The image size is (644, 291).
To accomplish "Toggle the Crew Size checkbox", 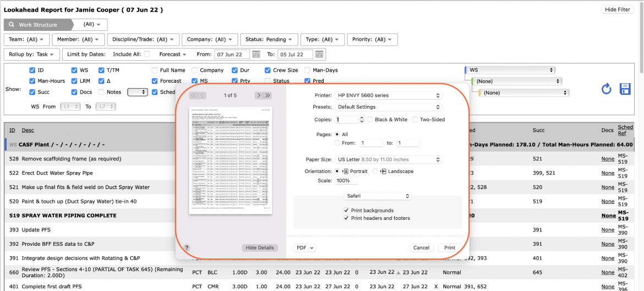I will tap(268, 71).
